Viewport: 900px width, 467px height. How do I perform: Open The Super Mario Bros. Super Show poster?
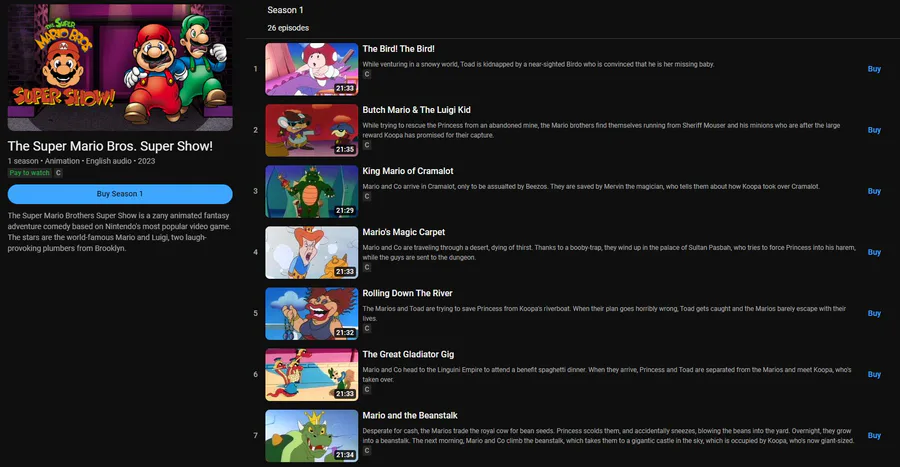[x=120, y=67]
